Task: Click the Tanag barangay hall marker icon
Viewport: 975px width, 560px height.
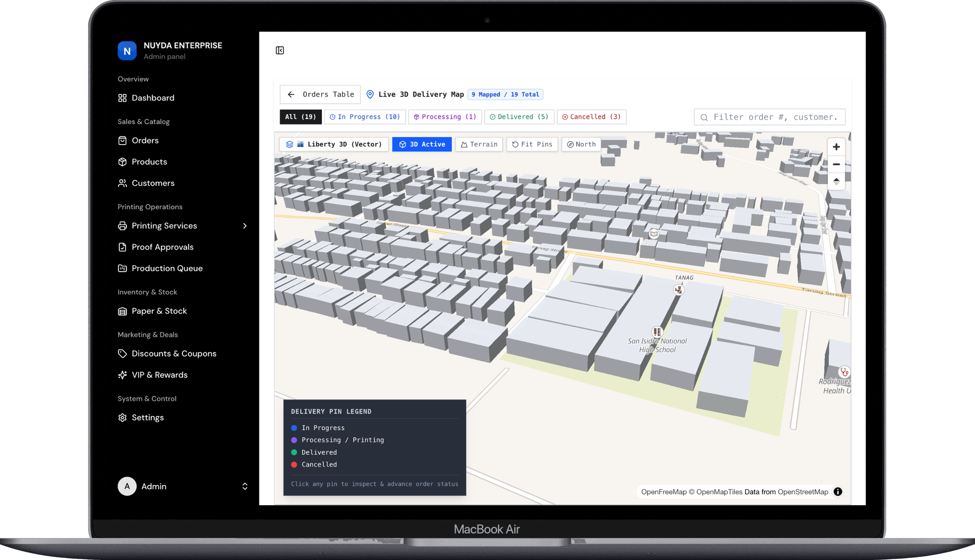Action: (679, 289)
